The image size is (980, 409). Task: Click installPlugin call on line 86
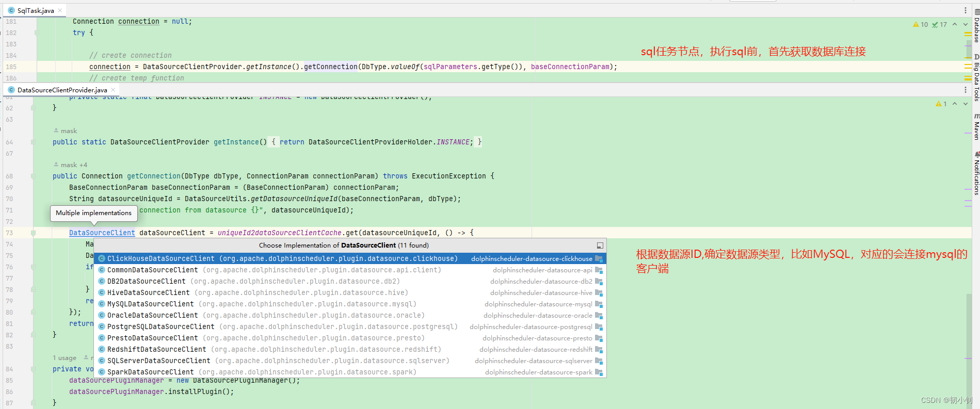(195, 391)
